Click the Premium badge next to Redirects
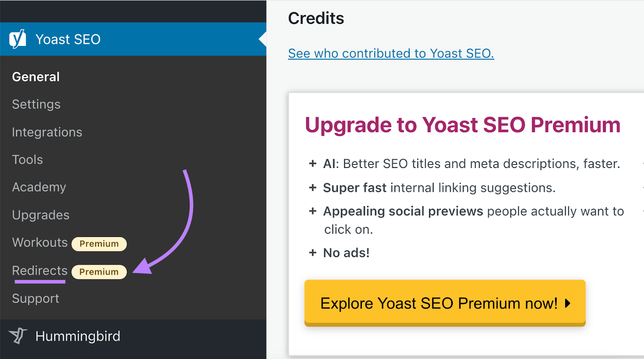This screenshot has height=359, width=644. pyautogui.click(x=99, y=272)
